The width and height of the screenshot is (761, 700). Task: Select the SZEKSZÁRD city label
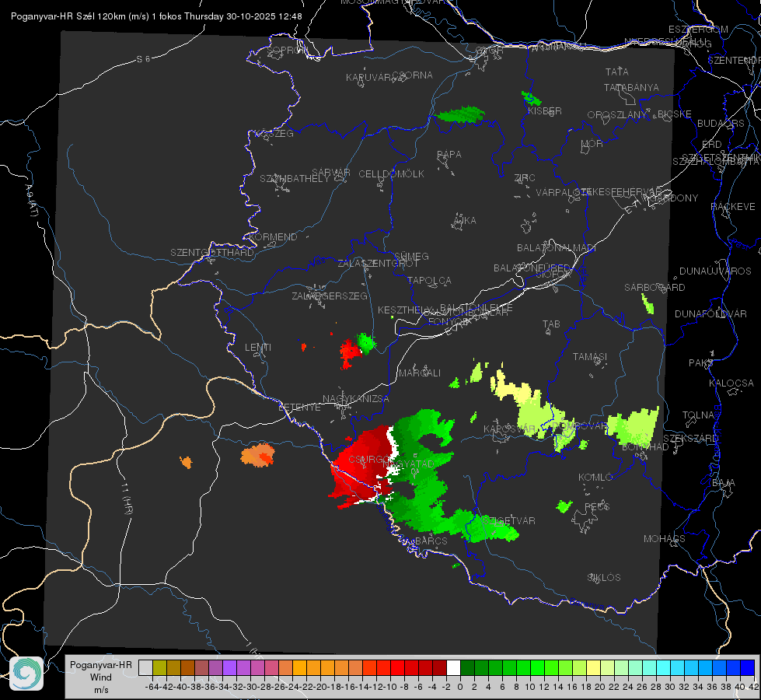click(x=690, y=439)
